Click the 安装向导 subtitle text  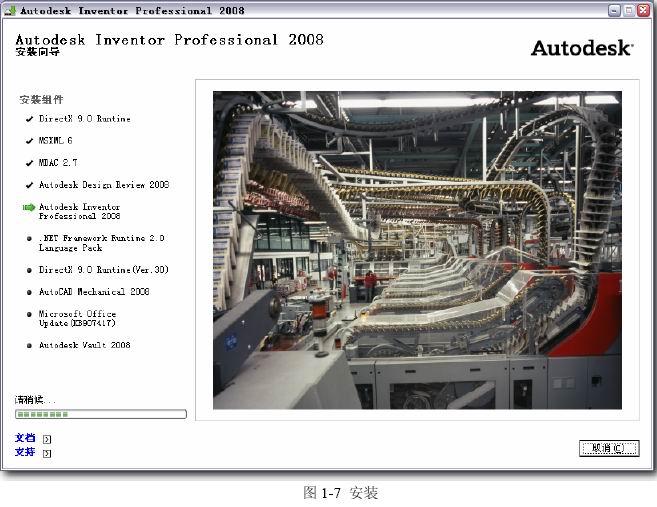tap(38, 52)
